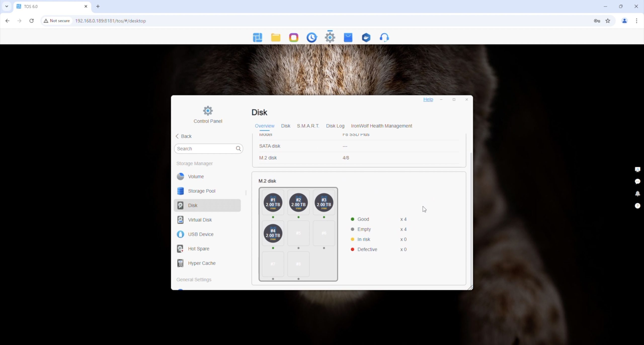The height and width of the screenshot is (345, 644).
Task: Open the Application Center bag icon
Action: [348, 38]
